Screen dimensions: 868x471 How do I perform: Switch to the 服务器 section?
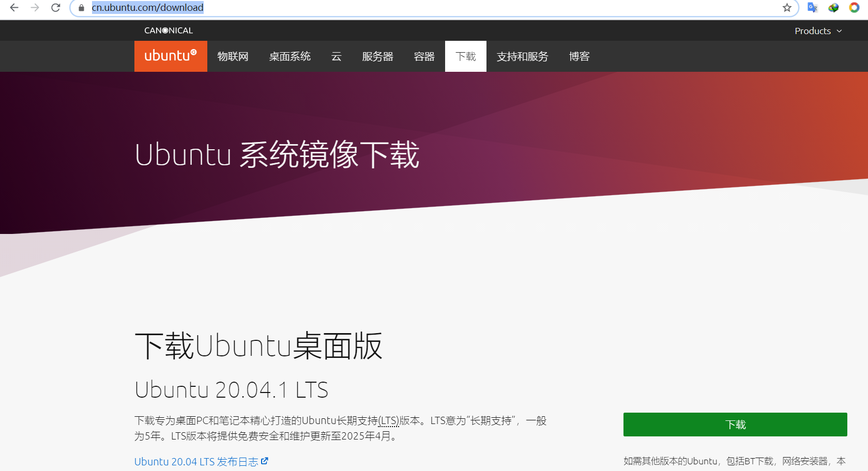(378, 56)
